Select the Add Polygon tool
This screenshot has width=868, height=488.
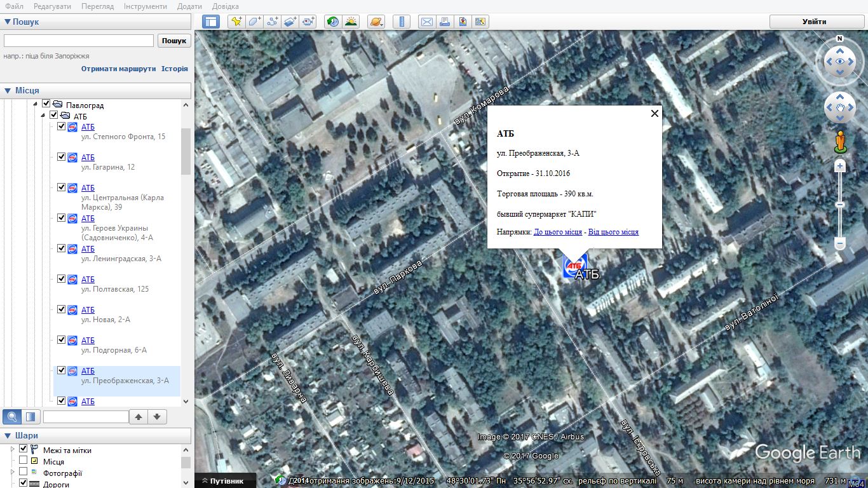click(x=255, y=22)
